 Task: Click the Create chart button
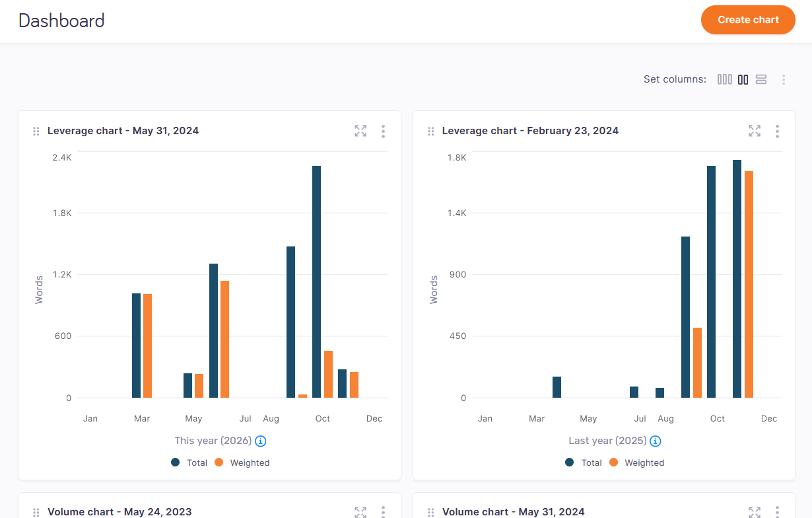click(748, 20)
